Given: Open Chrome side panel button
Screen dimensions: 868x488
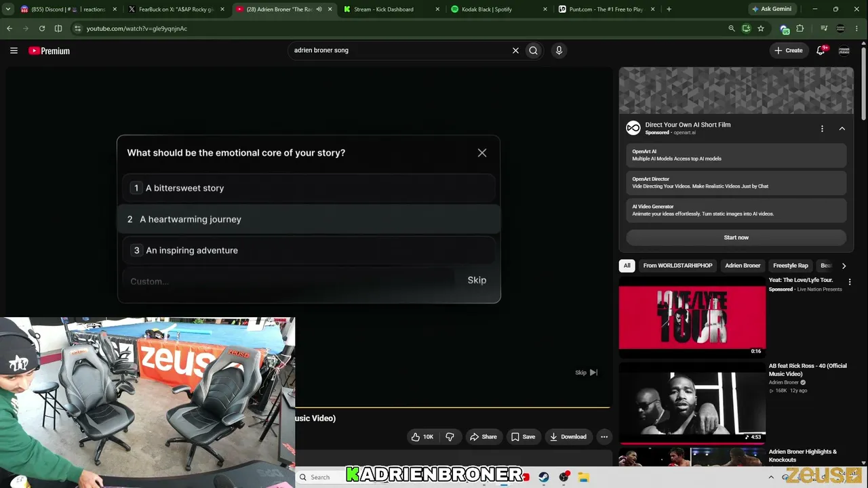Looking at the screenshot, I should (x=58, y=28).
